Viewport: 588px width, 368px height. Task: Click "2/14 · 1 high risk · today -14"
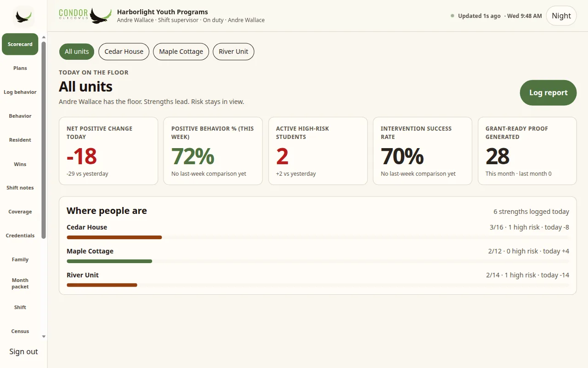pyautogui.click(x=527, y=275)
